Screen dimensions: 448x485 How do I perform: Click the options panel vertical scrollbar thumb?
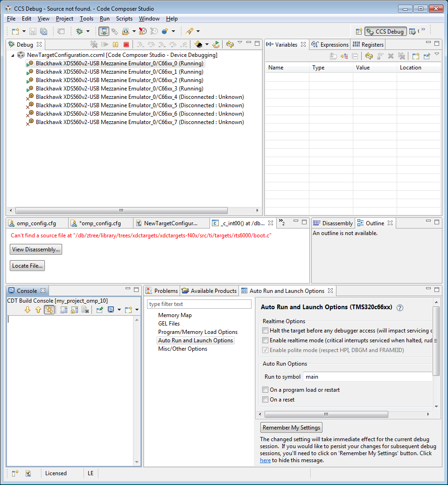pyautogui.click(x=436, y=340)
